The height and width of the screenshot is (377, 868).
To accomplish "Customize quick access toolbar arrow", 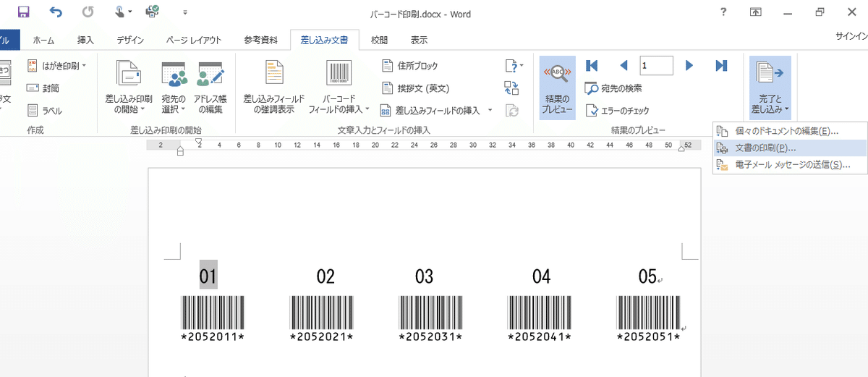I will pos(186,12).
